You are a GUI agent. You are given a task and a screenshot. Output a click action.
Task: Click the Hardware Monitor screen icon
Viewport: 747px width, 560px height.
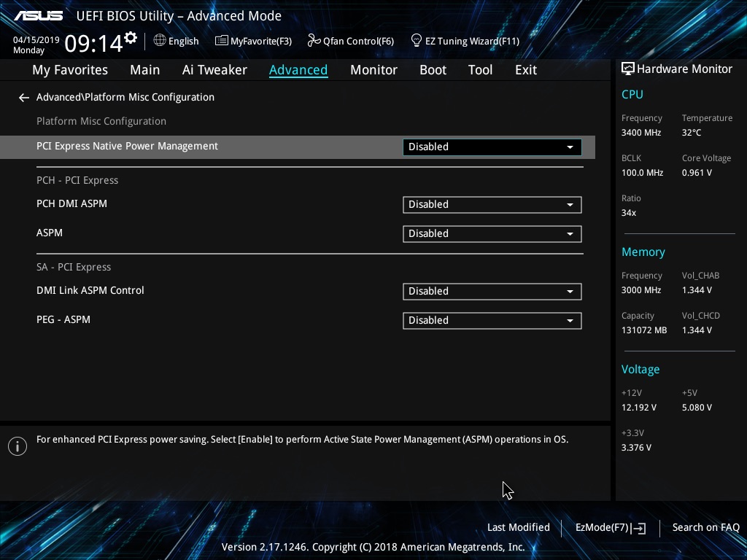click(628, 69)
